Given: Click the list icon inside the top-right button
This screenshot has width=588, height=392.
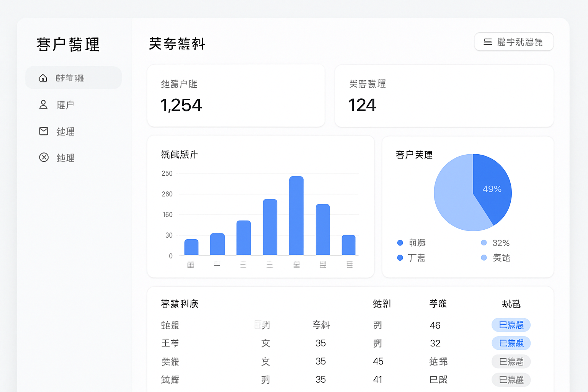Looking at the screenshot, I should click(x=487, y=42).
